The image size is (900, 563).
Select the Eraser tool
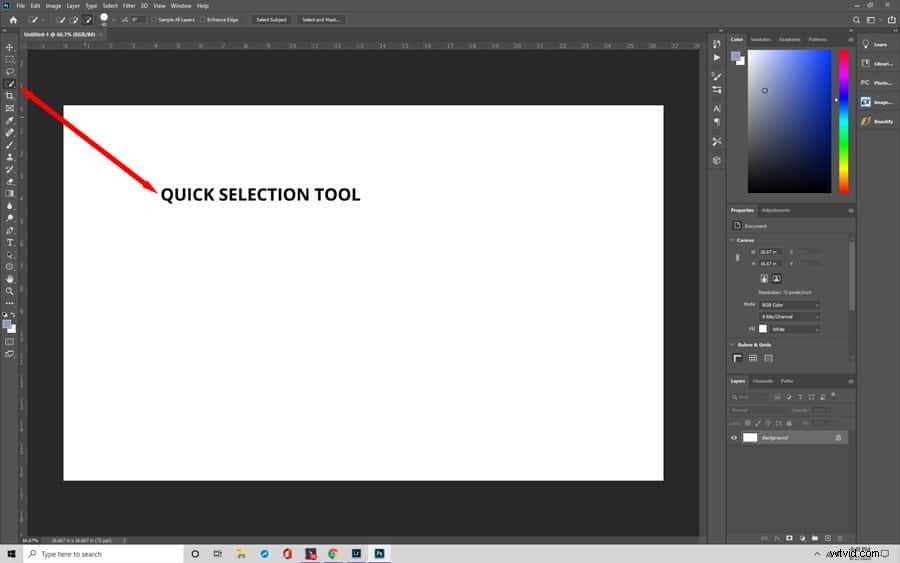[x=10, y=181]
